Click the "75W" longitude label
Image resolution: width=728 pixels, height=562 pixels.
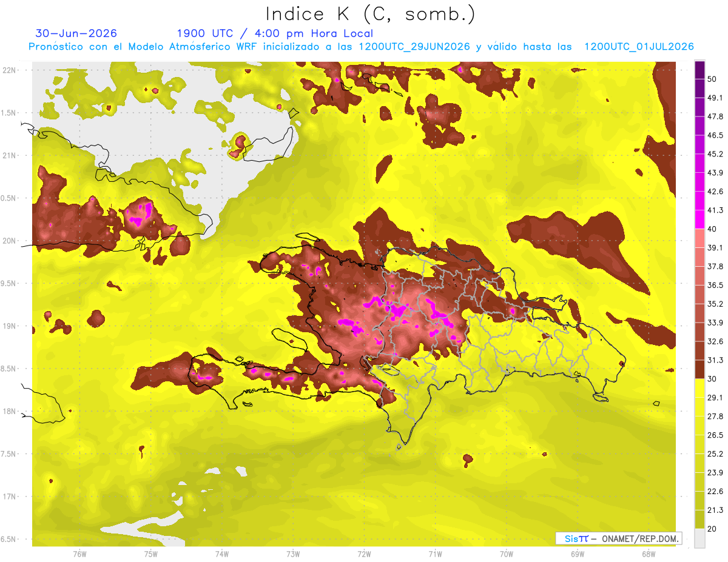click(x=151, y=554)
